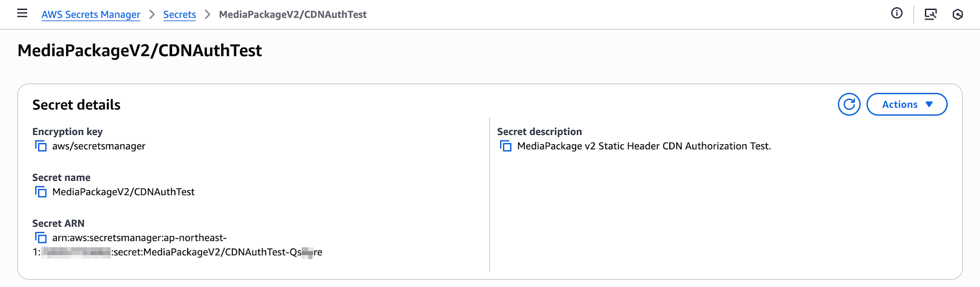Navigate to the Secrets breadcrumb link
Image resolution: width=980 pixels, height=287 pixels.
[x=179, y=15]
